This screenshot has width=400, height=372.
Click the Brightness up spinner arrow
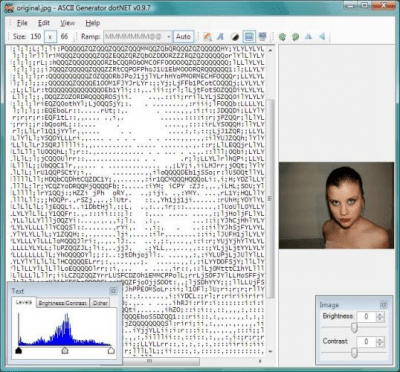380,314
